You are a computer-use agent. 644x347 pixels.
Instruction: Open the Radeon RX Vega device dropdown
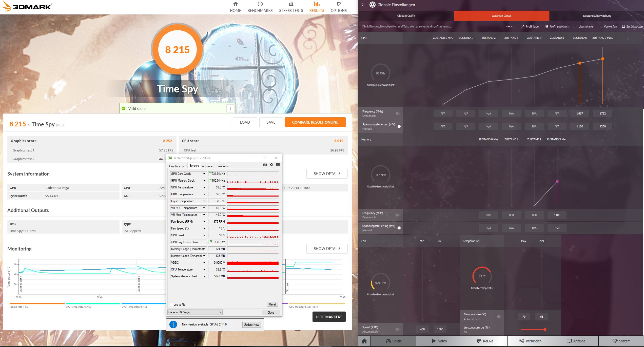coord(195,312)
